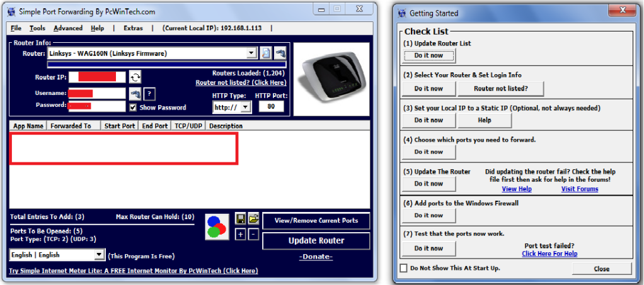644x285 pixels.
Task: Click the minus icon to remove an entry
Action: tap(253, 234)
